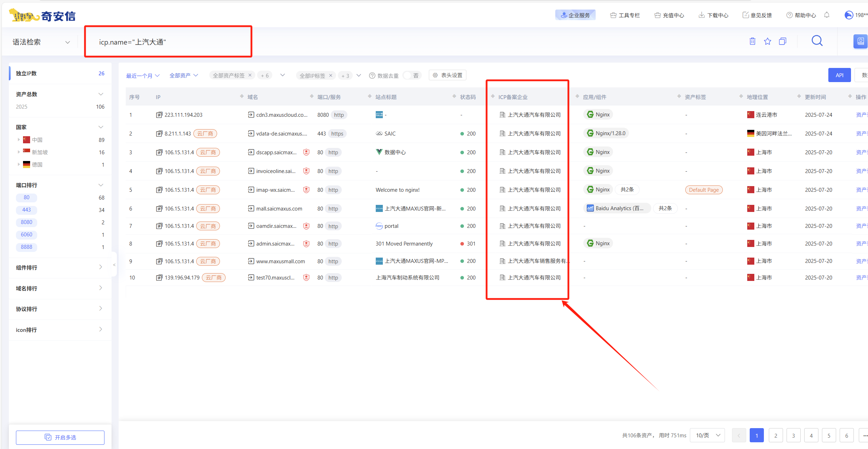Expand the 中国 country tree item

(19, 140)
